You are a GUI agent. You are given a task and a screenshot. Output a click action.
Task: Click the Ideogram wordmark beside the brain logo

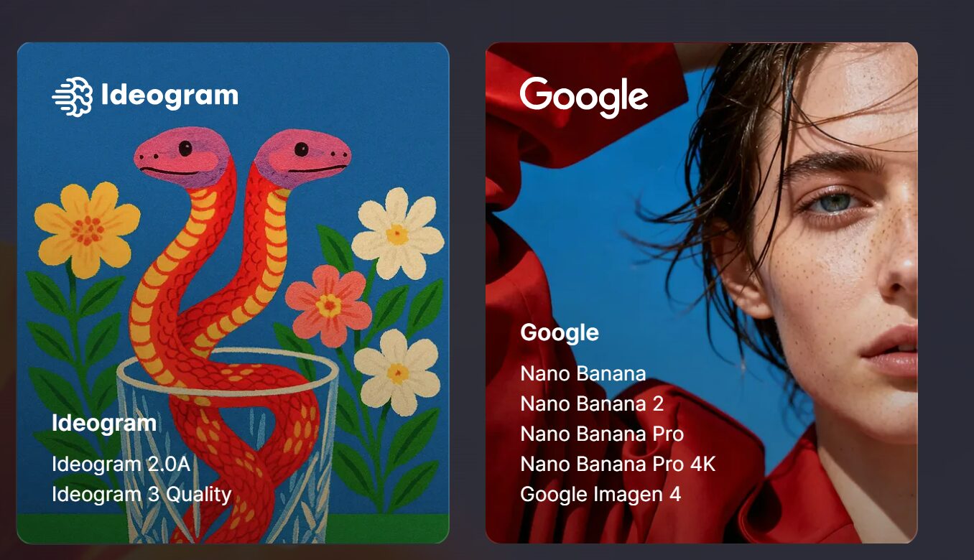coord(170,95)
